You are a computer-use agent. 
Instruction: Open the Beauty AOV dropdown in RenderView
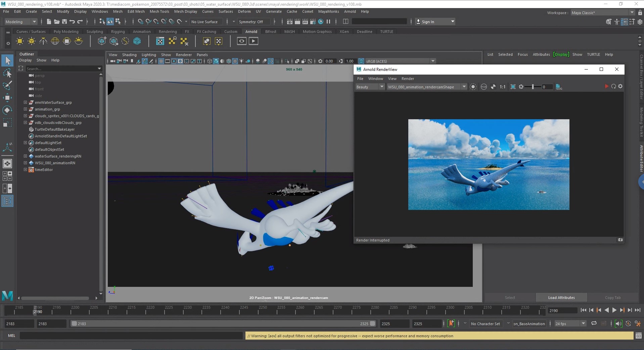coord(370,87)
